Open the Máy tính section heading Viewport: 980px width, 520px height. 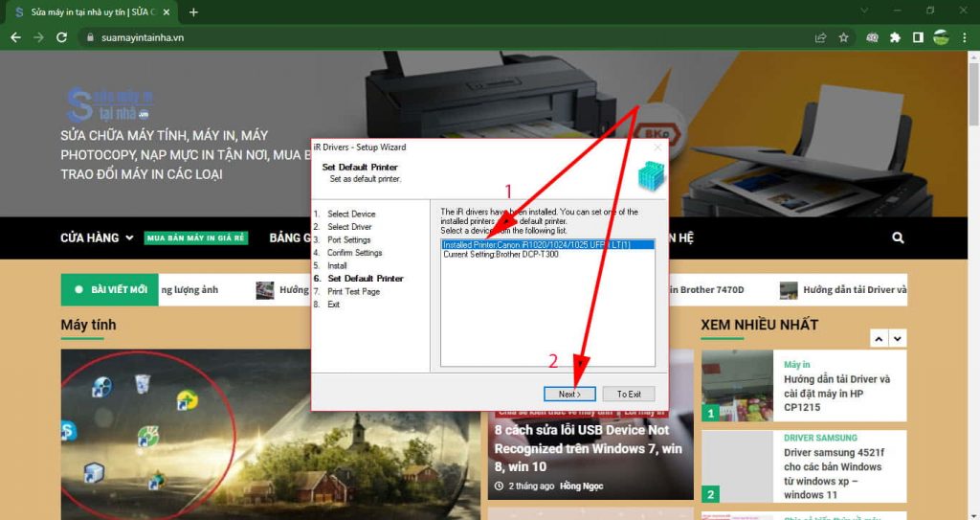pyautogui.click(x=88, y=325)
